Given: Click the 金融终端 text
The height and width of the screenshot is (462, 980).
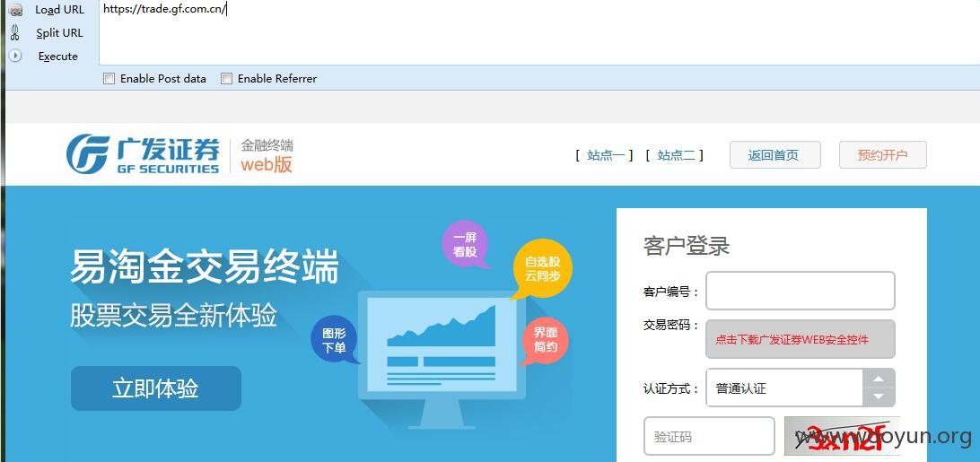Looking at the screenshot, I should (267, 145).
